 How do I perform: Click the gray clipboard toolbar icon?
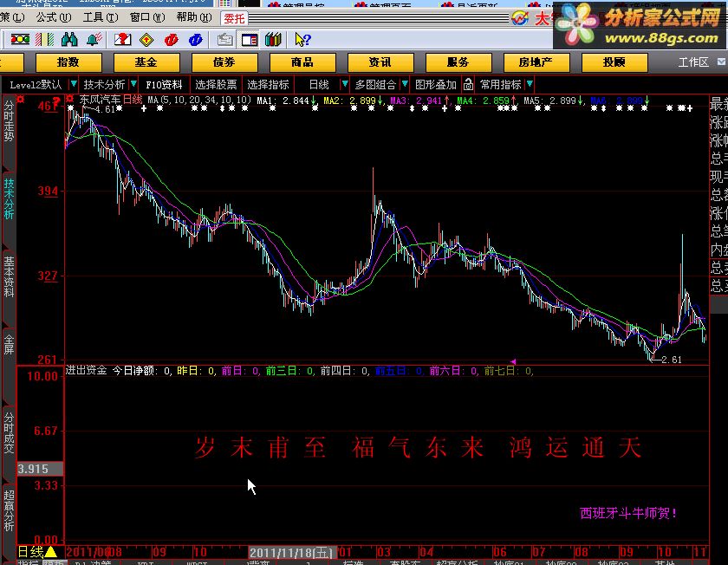coord(225,40)
